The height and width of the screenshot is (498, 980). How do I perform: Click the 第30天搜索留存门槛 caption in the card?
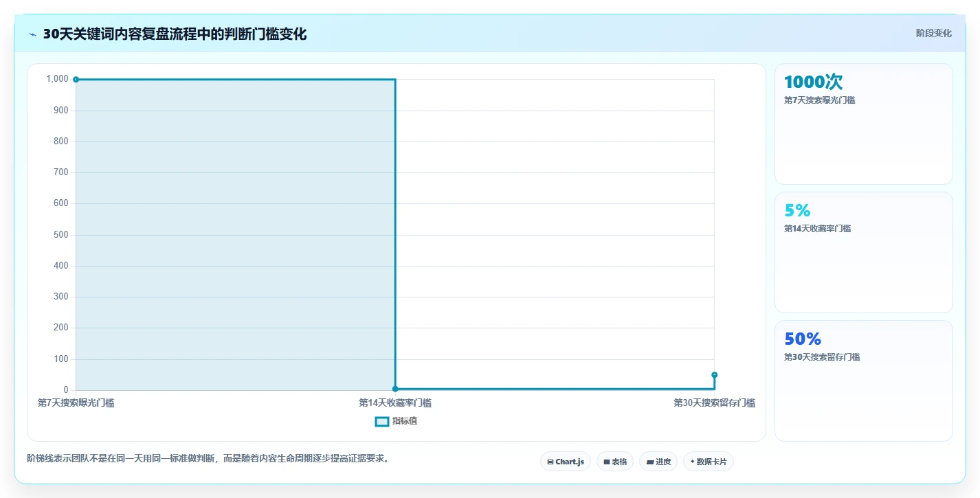click(822, 357)
